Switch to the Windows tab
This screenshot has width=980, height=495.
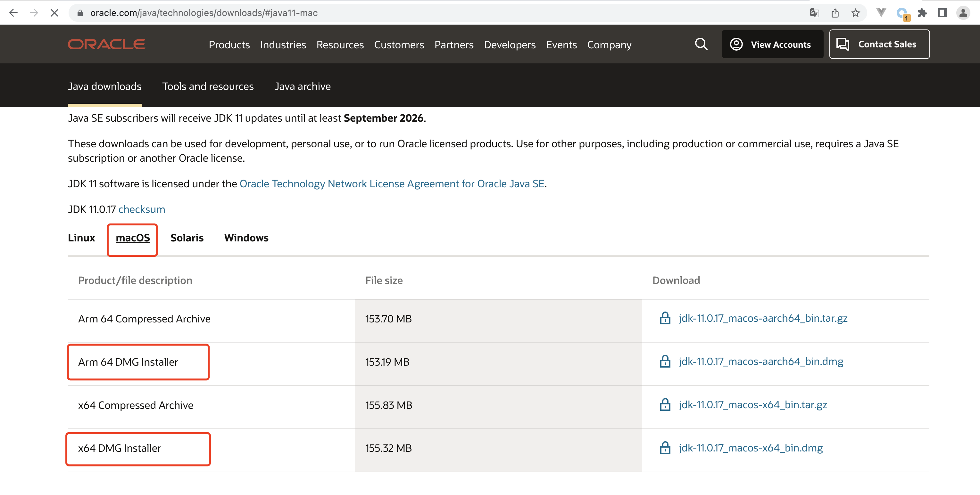[246, 238]
